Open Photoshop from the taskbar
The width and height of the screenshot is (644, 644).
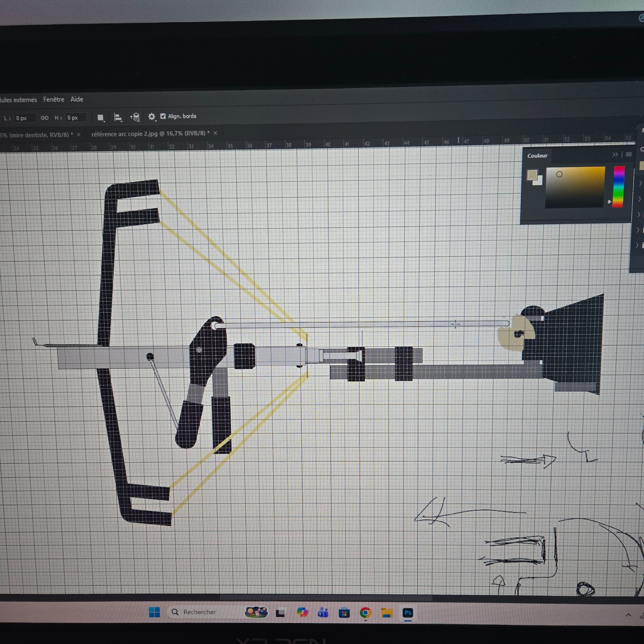408,613
